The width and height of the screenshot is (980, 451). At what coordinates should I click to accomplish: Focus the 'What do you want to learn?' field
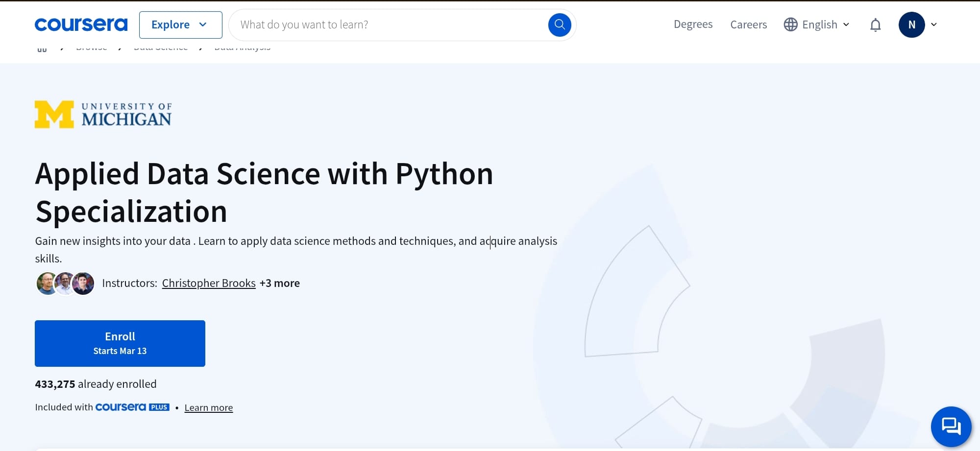[387, 24]
